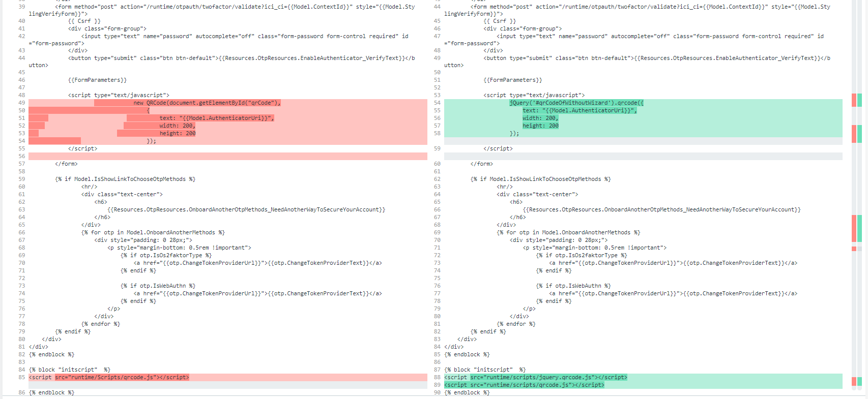Click '{{ Csrf }}' on left line 40
This screenshot has height=399, width=868.
pyautogui.click(x=84, y=21)
